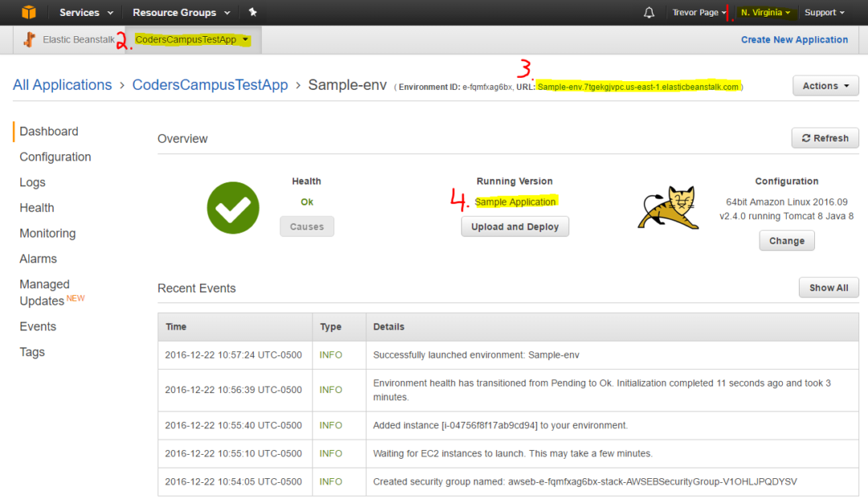Expand the Actions dropdown
This screenshot has width=868, height=503.
coord(825,85)
